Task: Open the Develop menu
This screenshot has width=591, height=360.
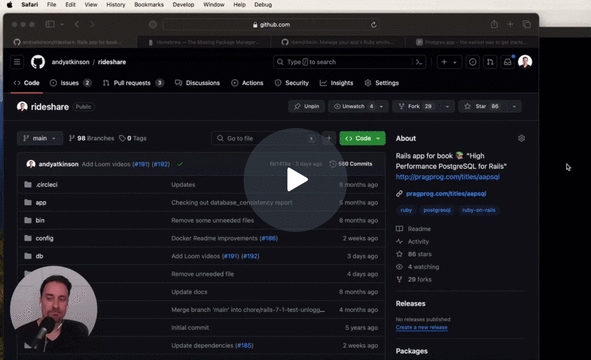Action: 183,5
